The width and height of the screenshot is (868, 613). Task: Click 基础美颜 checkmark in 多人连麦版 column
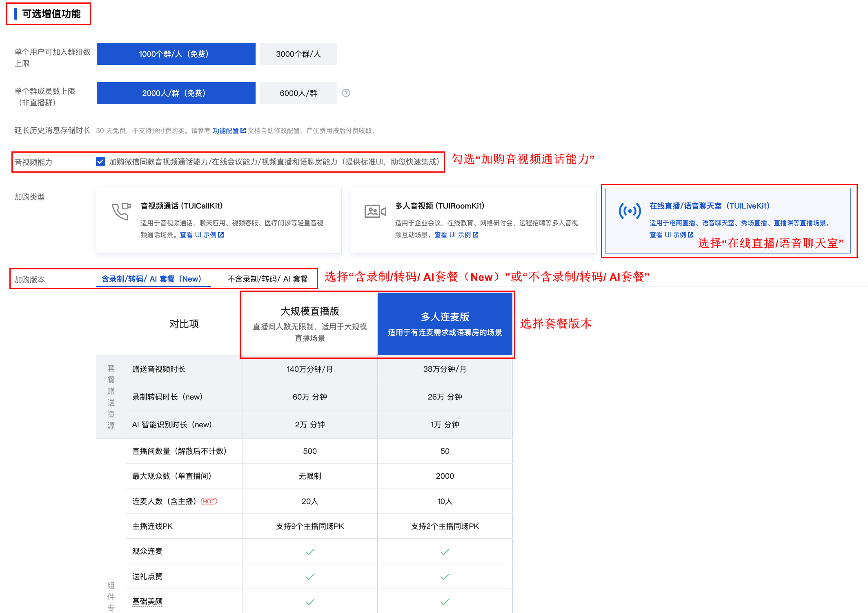445,602
